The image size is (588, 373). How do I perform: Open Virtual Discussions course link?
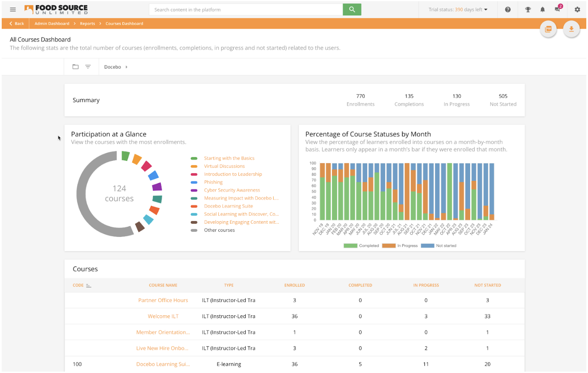(x=224, y=166)
